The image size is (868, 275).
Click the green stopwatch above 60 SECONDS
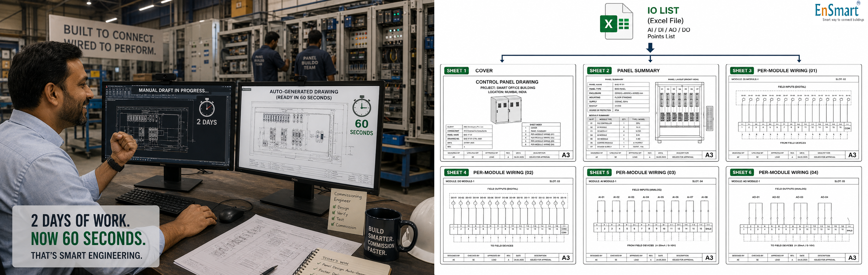pos(362,106)
